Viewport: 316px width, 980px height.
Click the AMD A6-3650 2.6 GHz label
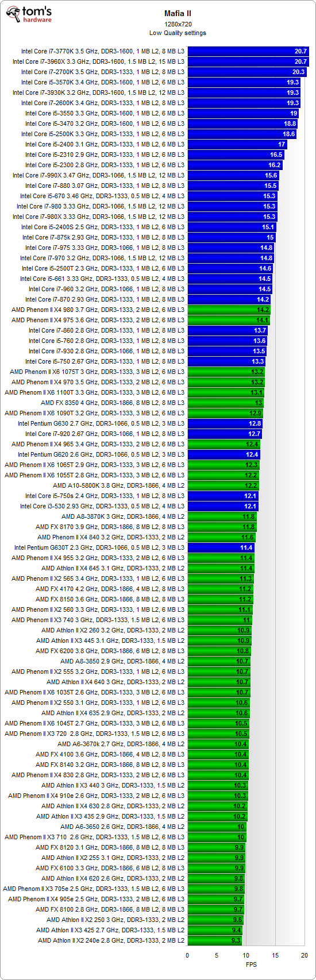pyautogui.click(x=122, y=827)
